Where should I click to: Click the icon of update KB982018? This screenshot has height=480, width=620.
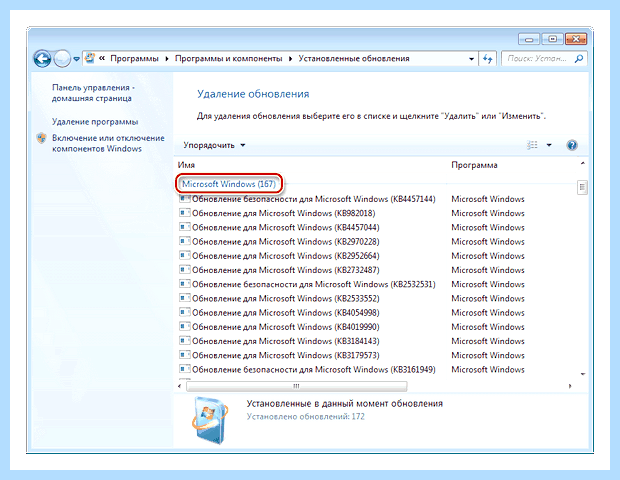pyautogui.click(x=184, y=213)
